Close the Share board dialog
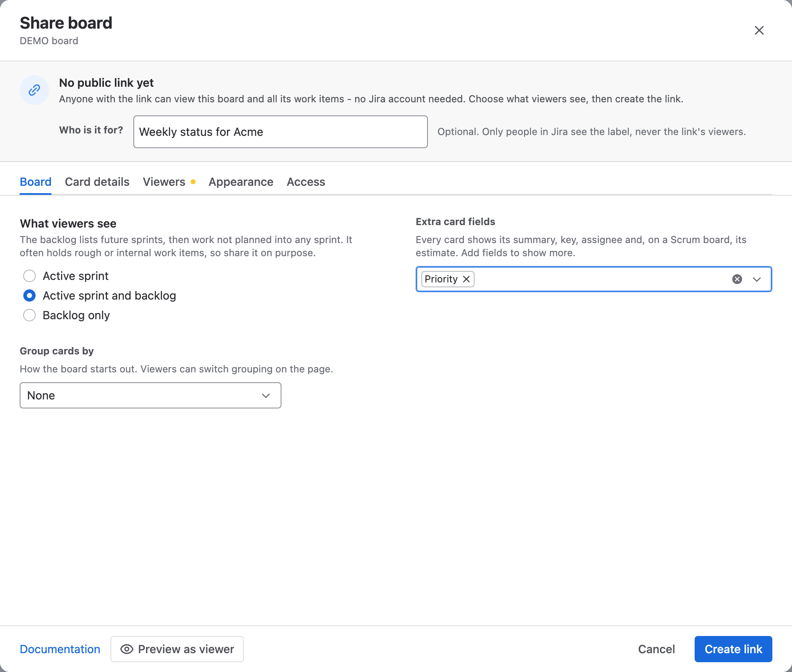Screen dimensions: 792x672 click(759, 30)
